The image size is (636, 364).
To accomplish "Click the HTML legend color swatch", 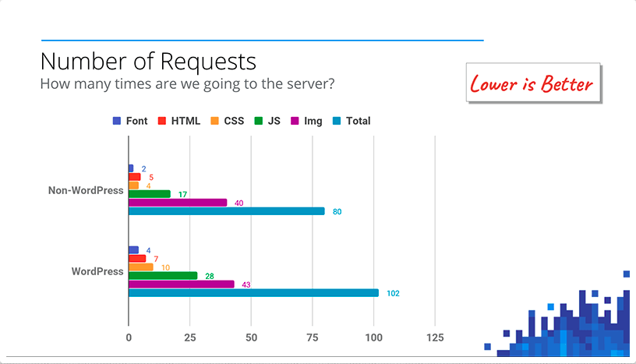I will (x=162, y=121).
